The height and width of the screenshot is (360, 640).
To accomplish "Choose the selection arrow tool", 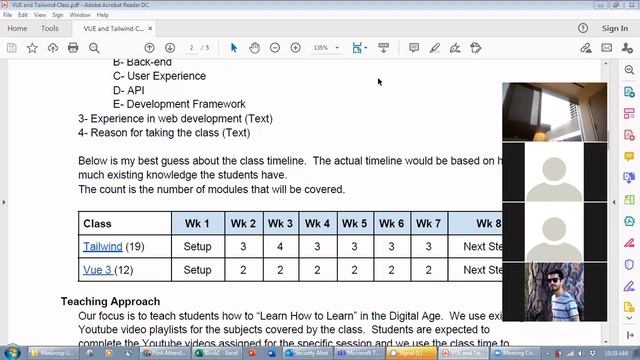I will [x=234, y=48].
